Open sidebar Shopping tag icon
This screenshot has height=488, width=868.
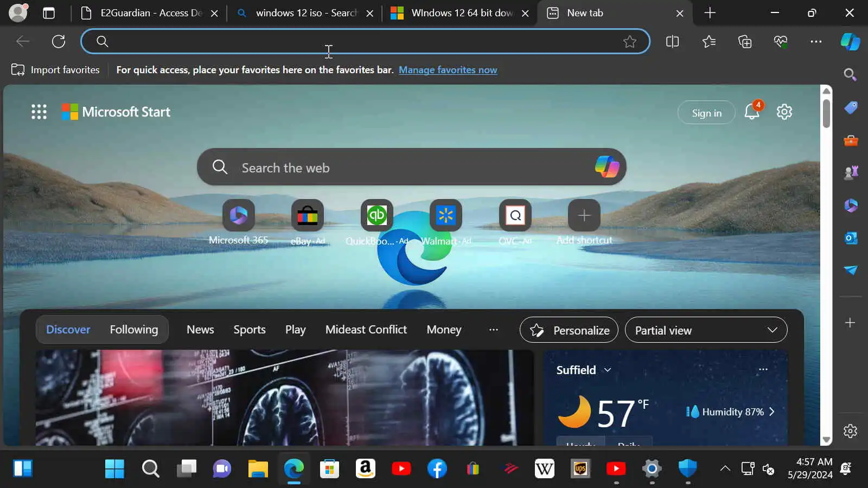(851, 107)
